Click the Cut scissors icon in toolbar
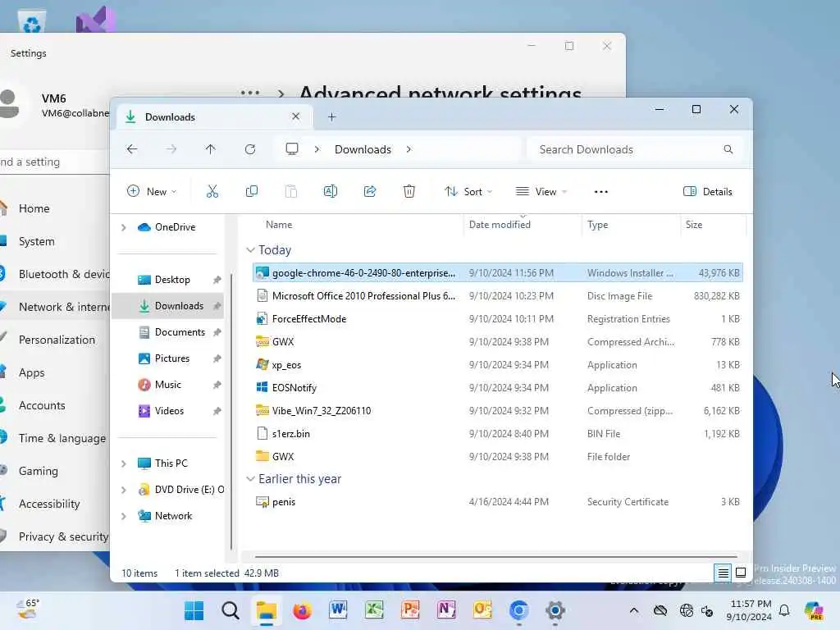The image size is (840, 630). click(x=212, y=191)
